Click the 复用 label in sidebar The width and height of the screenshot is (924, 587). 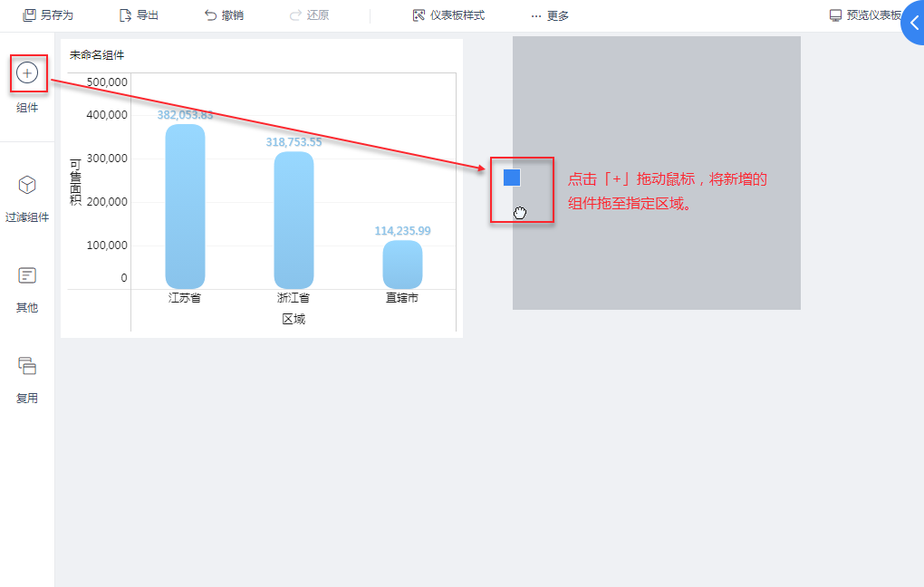click(x=27, y=399)
